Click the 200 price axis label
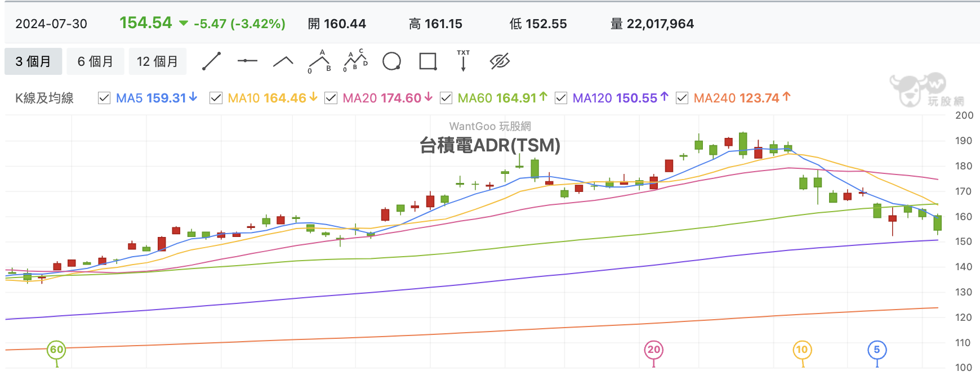This screenshot has height=376, width=980. 964,115
